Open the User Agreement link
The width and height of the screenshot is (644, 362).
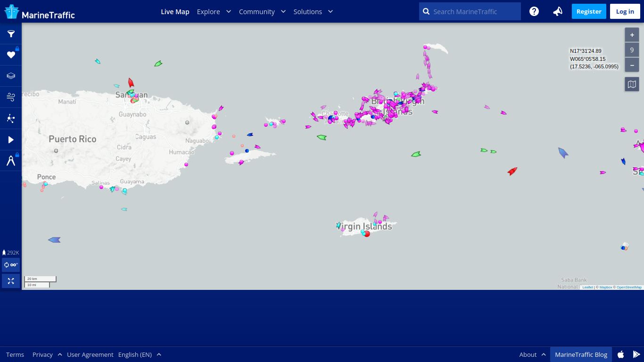90,354
